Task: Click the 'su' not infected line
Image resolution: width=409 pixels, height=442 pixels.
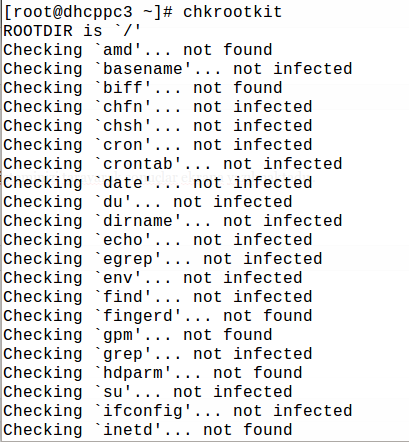Action: coord(148,392)
